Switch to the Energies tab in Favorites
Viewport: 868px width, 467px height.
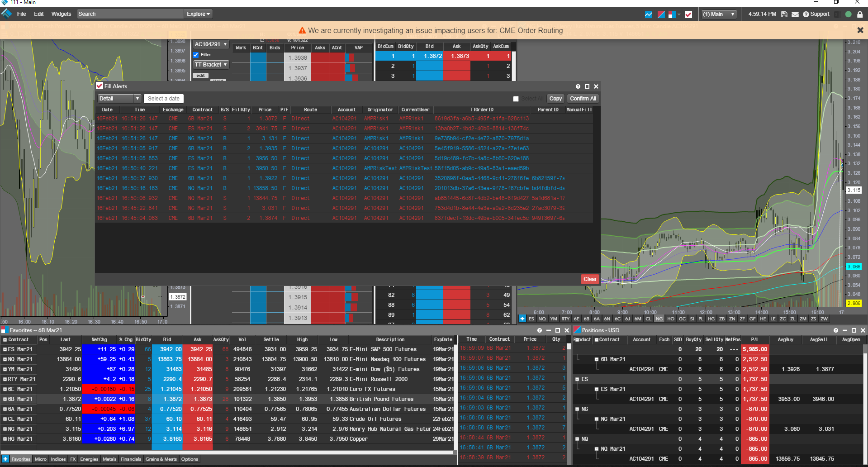(x=89, y=459)
